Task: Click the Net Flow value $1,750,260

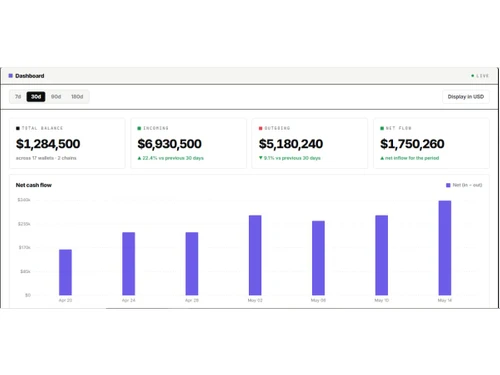Action: (x=412, y=144)
